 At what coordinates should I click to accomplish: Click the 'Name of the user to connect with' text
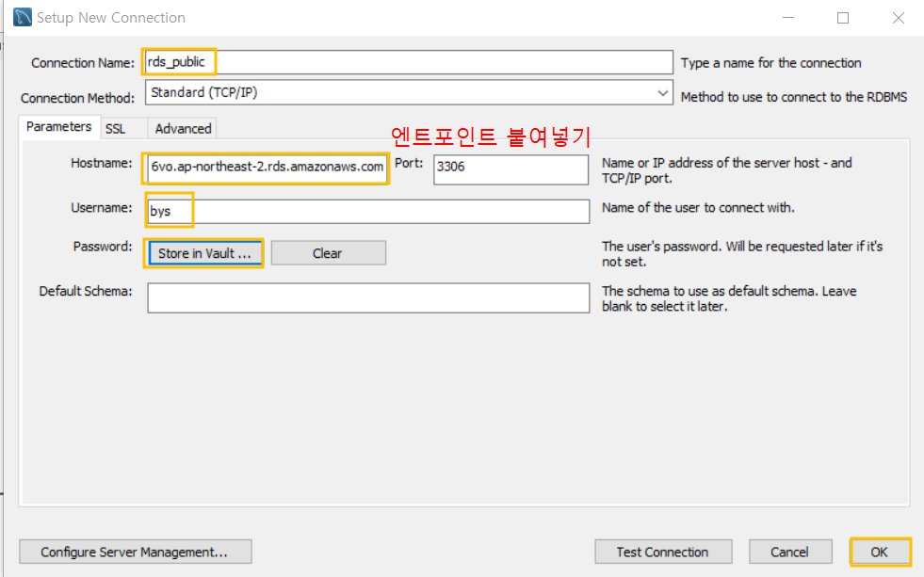(698, 207)
